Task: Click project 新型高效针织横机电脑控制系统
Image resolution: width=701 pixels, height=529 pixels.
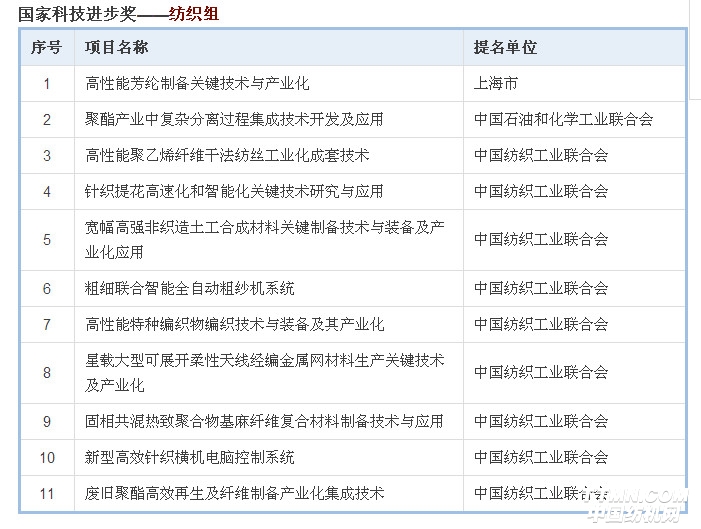Action: pos(190,458)
